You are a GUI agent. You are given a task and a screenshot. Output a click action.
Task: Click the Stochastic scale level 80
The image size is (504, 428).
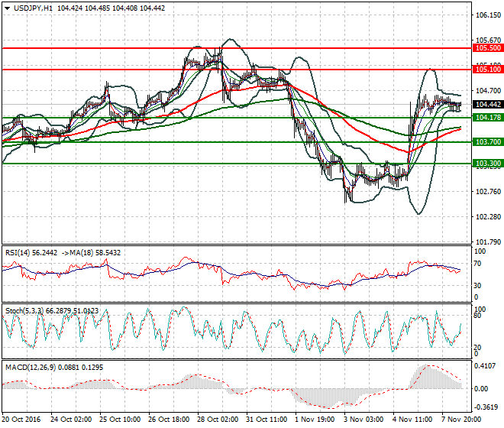[x=477, y=316]
